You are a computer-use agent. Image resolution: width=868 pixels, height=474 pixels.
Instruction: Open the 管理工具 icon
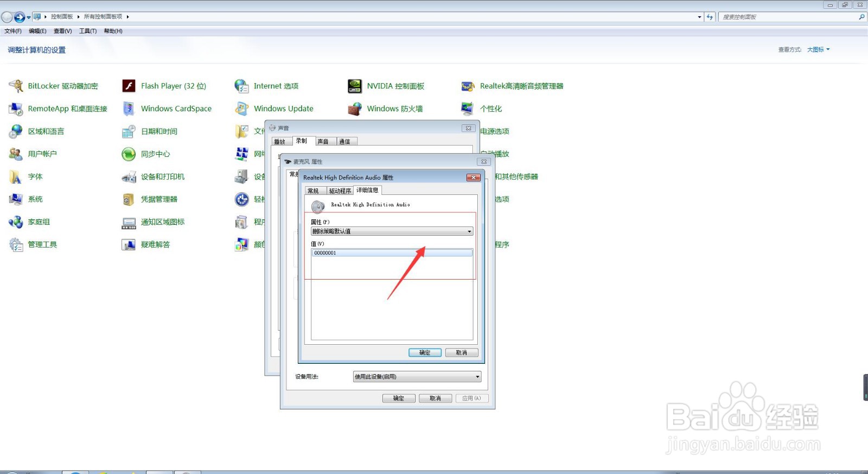(x=16, y=245)
